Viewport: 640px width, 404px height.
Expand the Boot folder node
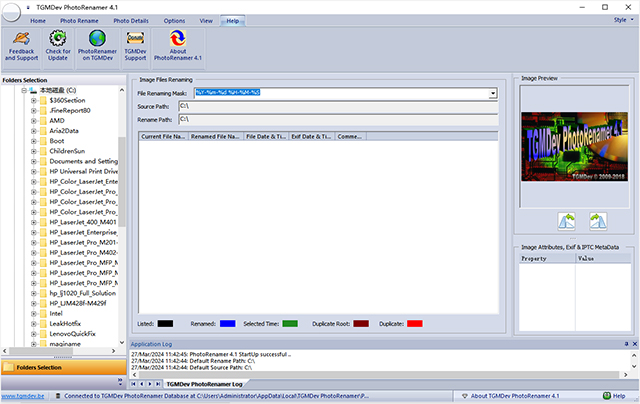tap(34, 141)
